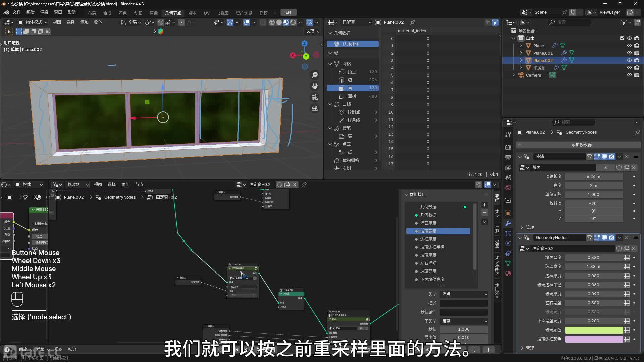This screenshot has height=362, width=644.
Task: Toggle the viewport gizmo display
Action: [x=230, y=22]
